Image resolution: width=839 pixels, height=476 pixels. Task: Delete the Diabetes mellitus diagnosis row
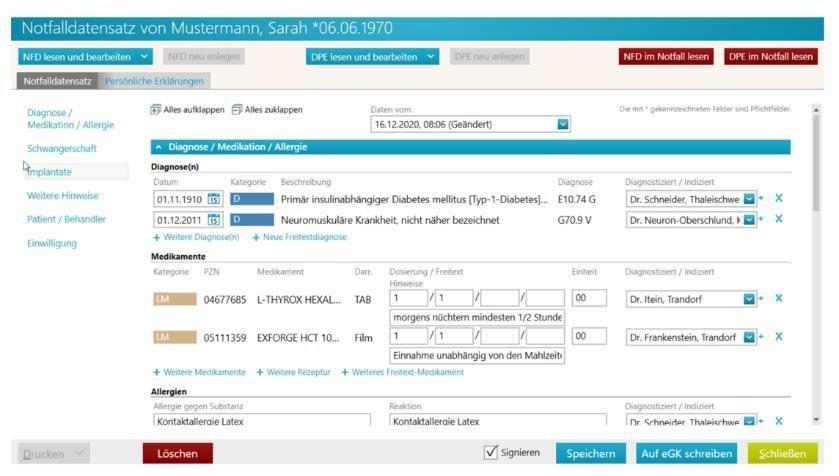tap(779, 199)
